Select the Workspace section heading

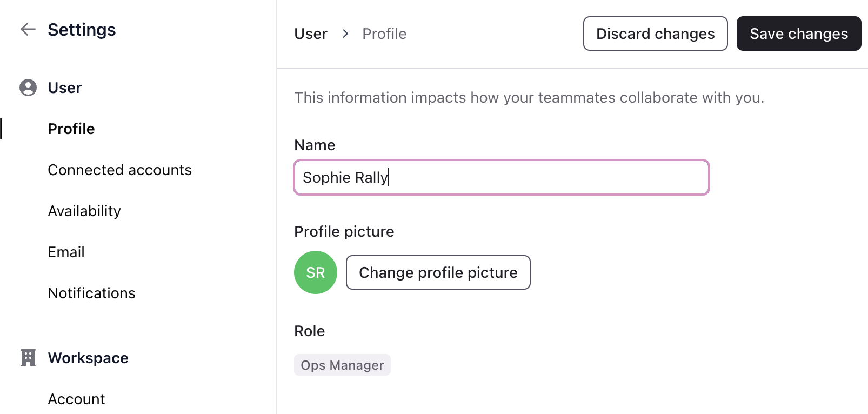[88, 358]
